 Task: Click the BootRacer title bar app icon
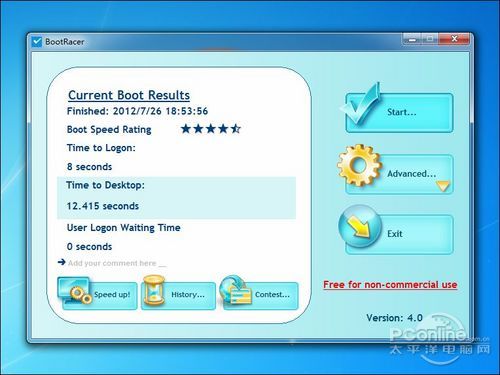37,42
